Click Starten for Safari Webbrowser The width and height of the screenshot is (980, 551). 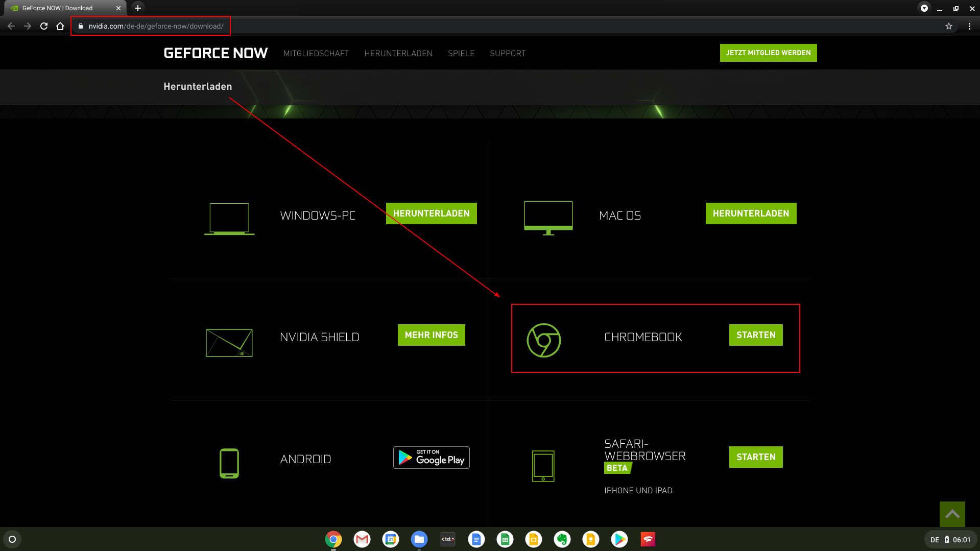[756, 457]
